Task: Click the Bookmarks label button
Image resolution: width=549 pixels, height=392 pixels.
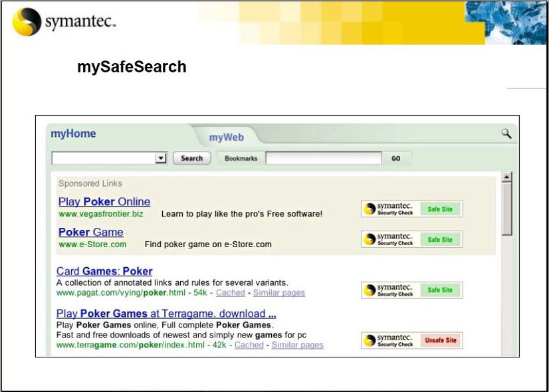Action: tap(241, 158)
